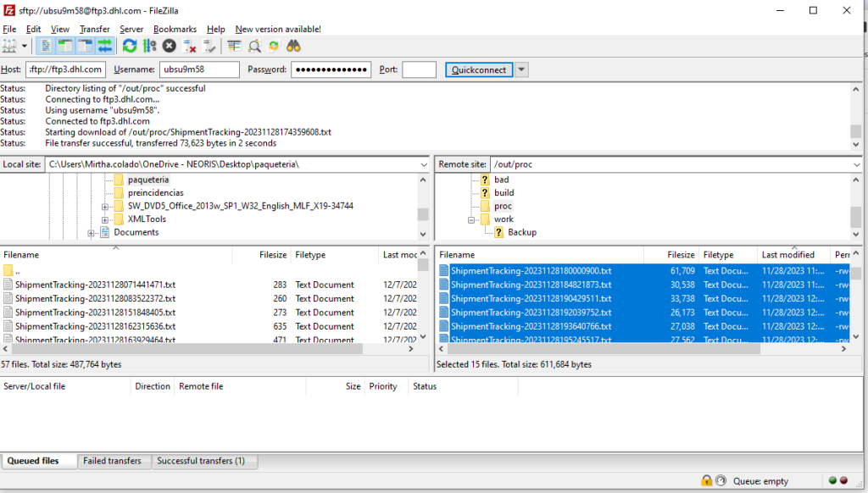The width and height of the screenshot is (868, 493).
Task: Click the remote file list horizontal scrollbar
Action: tap(604, 349)
